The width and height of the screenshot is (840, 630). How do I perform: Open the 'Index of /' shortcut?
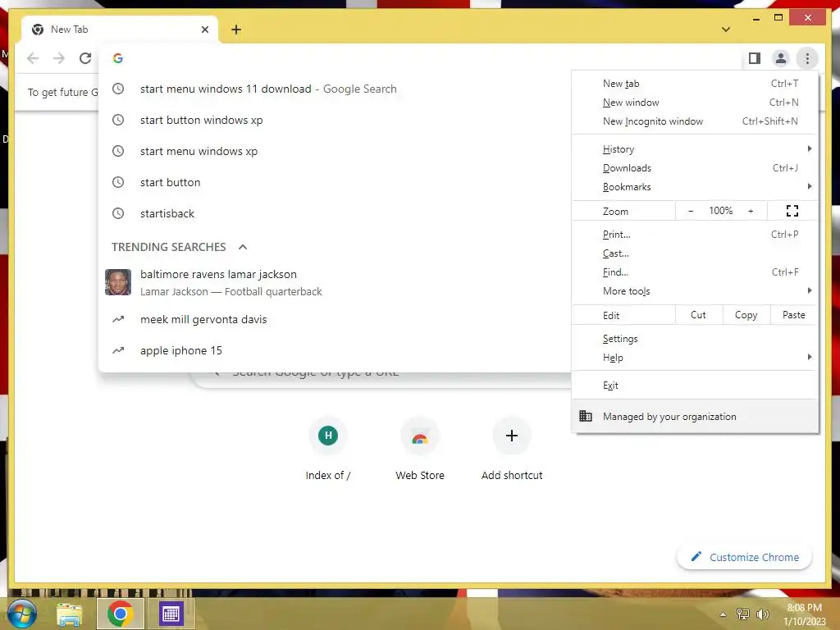tap(328, 449)
